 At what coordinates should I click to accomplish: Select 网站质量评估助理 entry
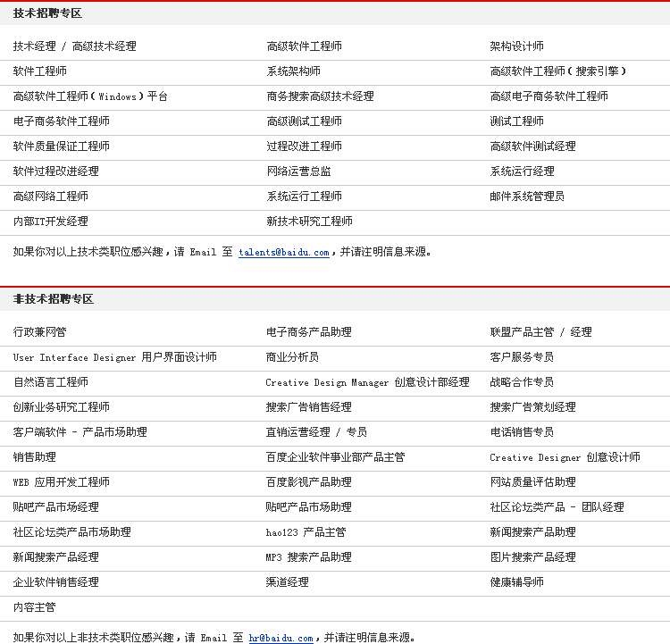pyautogui.click(x=532, y=482)
